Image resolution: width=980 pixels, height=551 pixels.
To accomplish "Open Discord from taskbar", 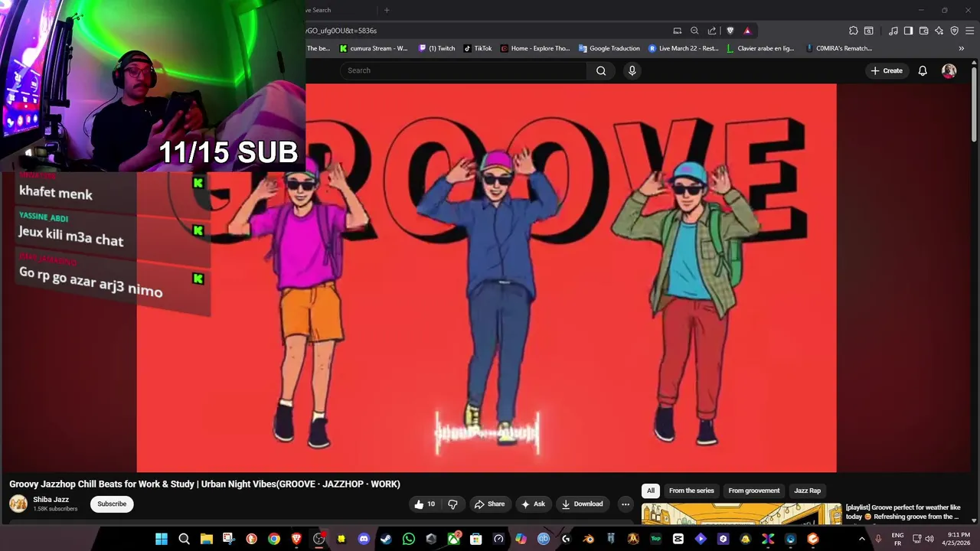I will 364,539.
